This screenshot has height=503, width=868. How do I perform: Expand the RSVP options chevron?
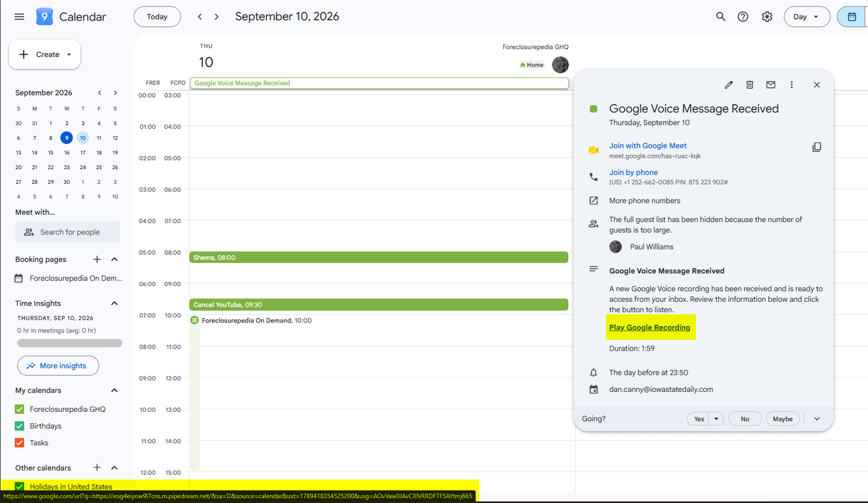817,419
